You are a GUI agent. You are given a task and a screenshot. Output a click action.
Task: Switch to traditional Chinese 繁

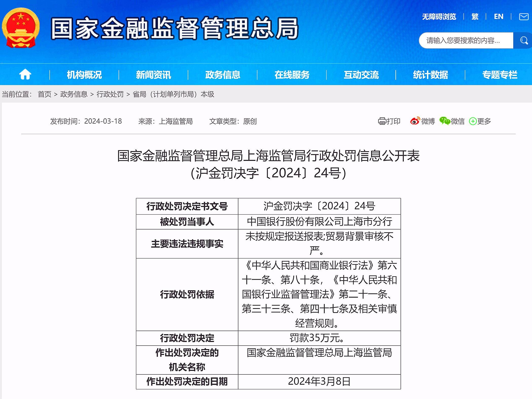[475, 17]
